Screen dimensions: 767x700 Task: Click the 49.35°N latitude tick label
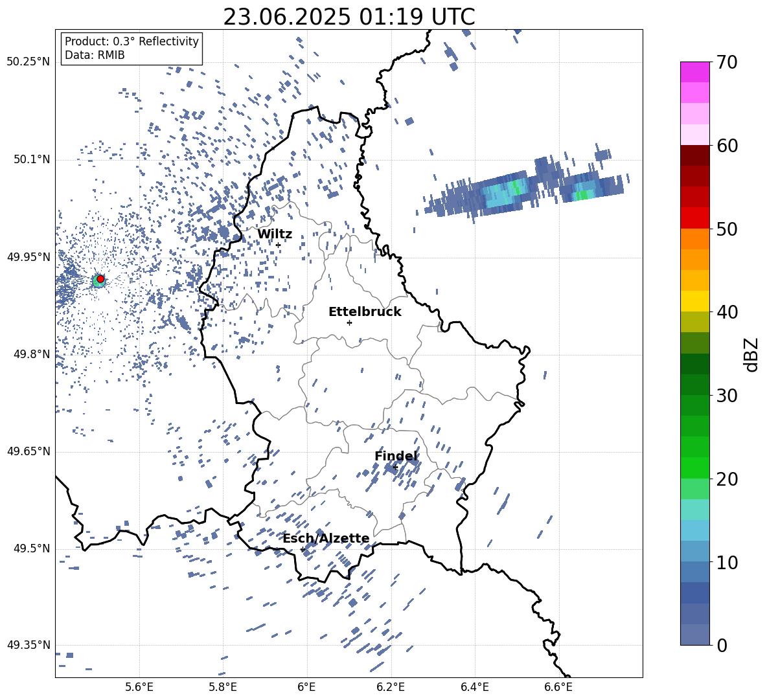29,645
